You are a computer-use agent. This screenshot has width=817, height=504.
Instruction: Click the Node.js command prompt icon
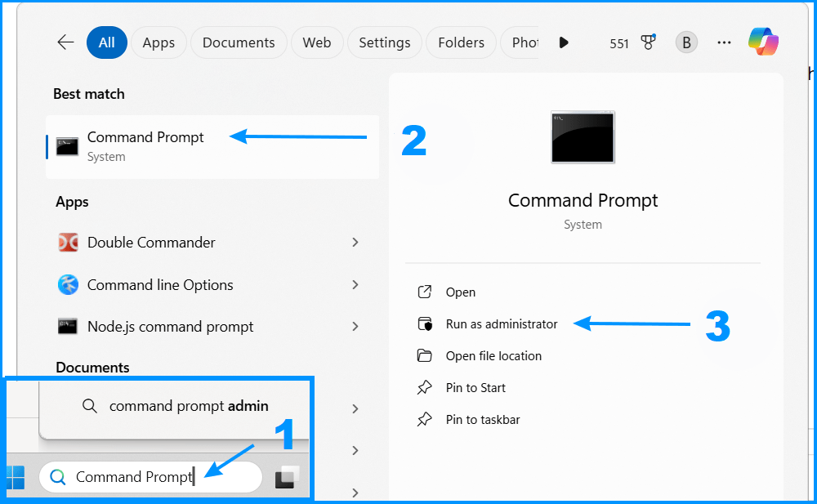pos(68,327)
